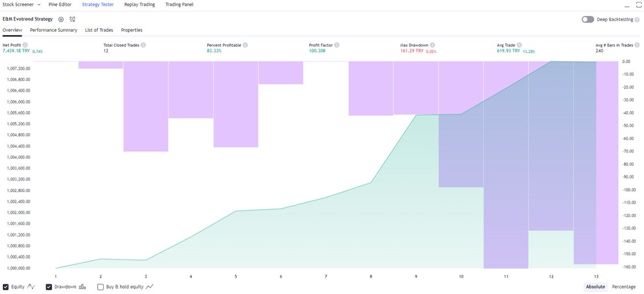The height and width of the screenshot is (294, 644).
Task: Click the Net Profit info icon
Action: [x=25, y=46]
